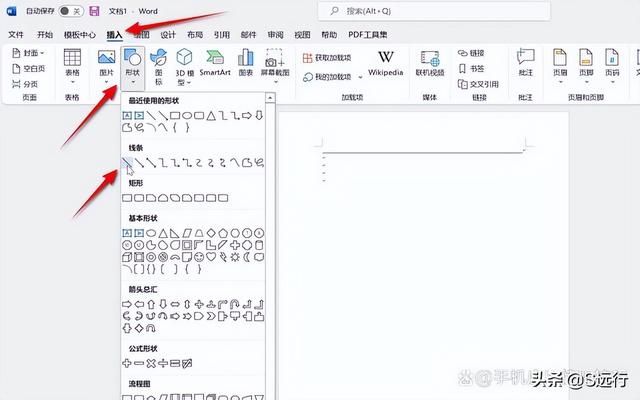Select the Scribble shape under 线条
The height and width of the screenshot is (400, 640).
click(x=259, y=163)
